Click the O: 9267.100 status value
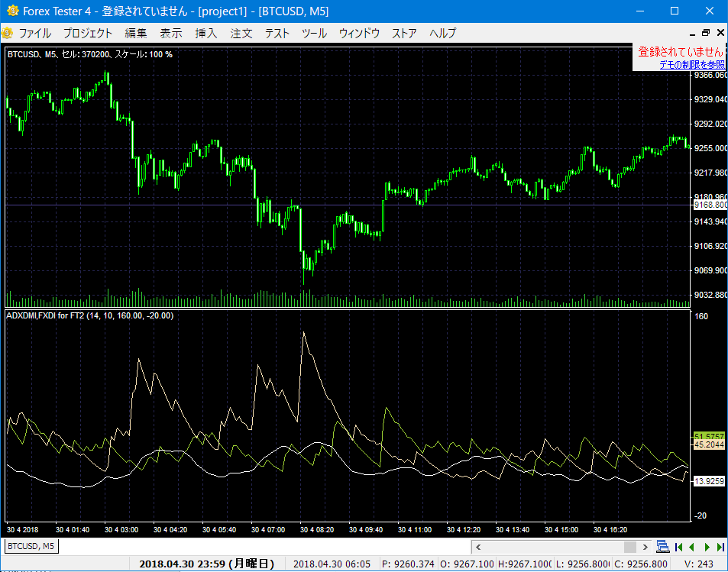The width and height of the screenshot is (728, 572). [x=467, y=564]
